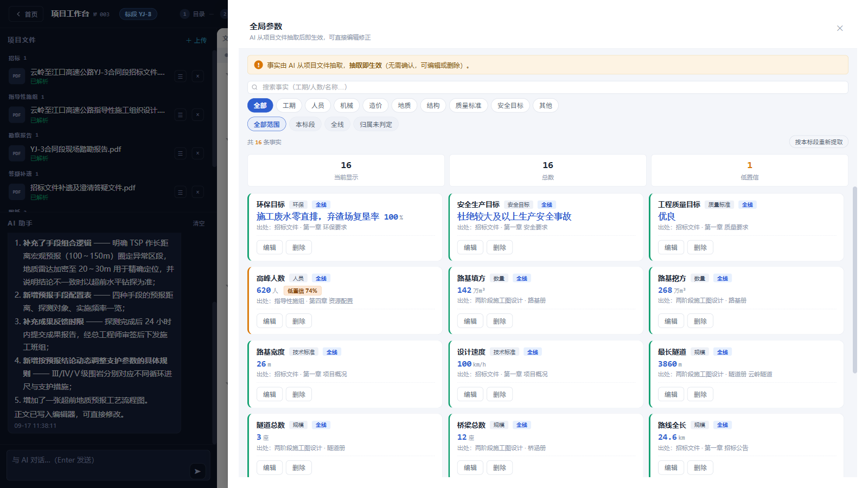
Task: Delete the 设计速度 fact card
Action: 500,395
